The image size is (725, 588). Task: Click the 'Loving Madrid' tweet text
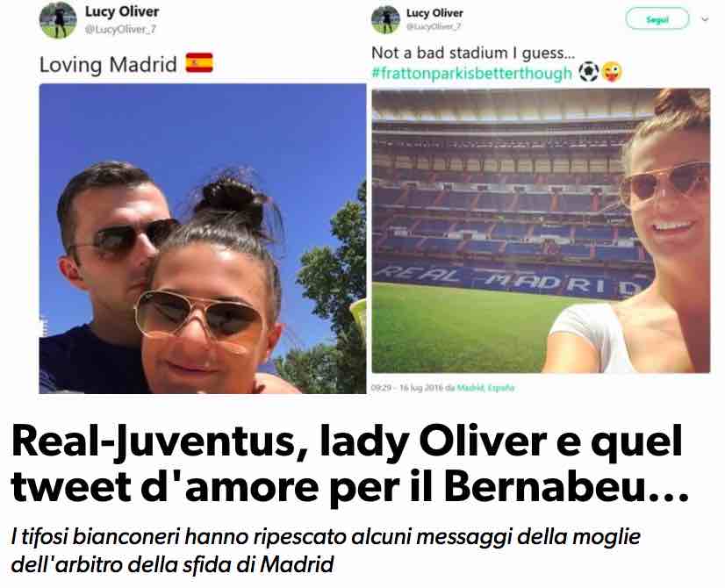pyautogui.click(x=108, y=64)
